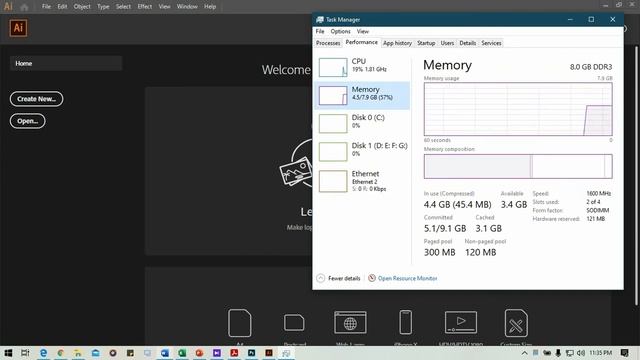Select the A4 document preset icon

click(240, 323)
